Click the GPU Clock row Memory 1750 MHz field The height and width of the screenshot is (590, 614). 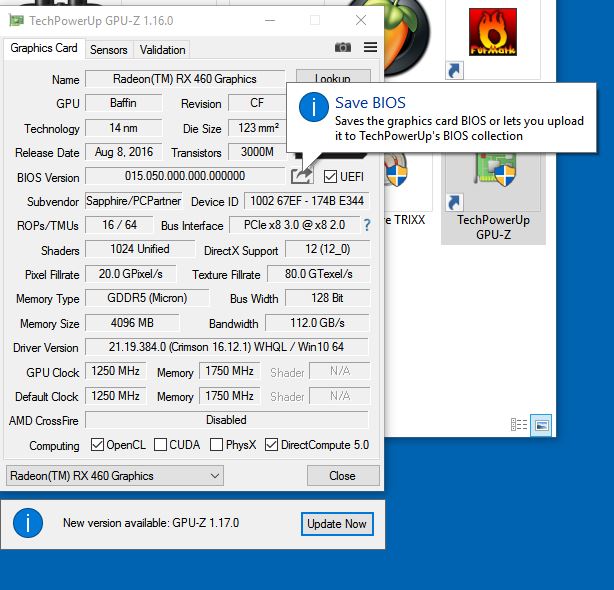coord(229,371)
